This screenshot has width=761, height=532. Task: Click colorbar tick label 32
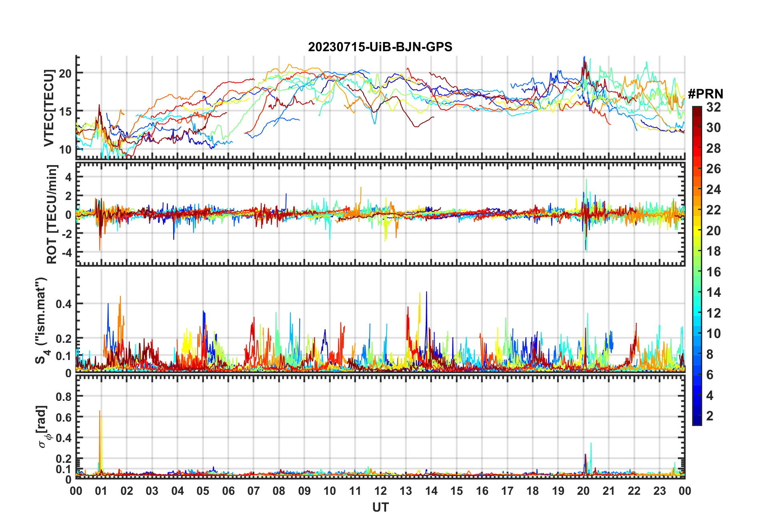(x=713, y=107)
